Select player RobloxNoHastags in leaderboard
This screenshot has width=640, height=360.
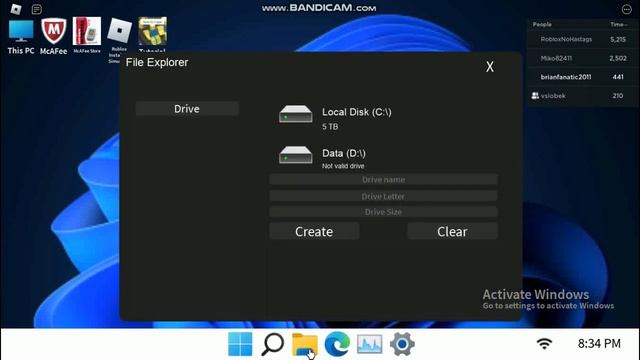click(566, 39)
